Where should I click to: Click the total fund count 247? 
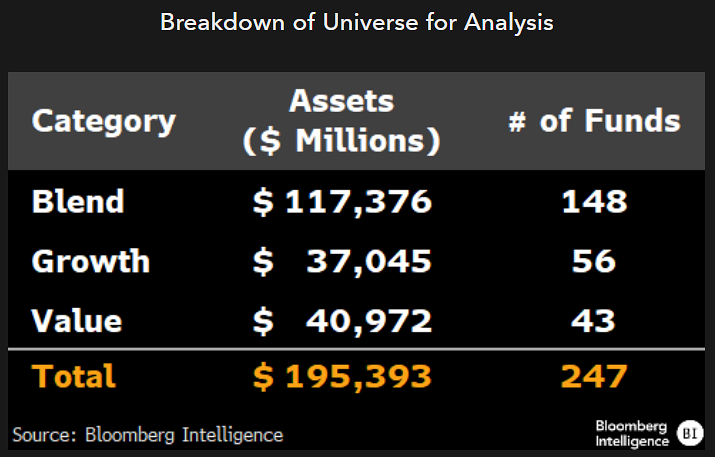[x=594, y=376]
